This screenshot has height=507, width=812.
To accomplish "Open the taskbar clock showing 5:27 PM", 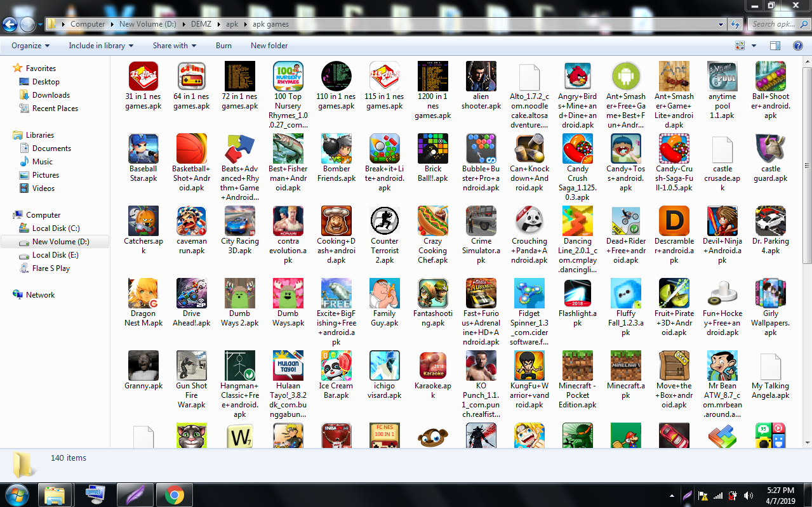I will click(x=780, y=495).
